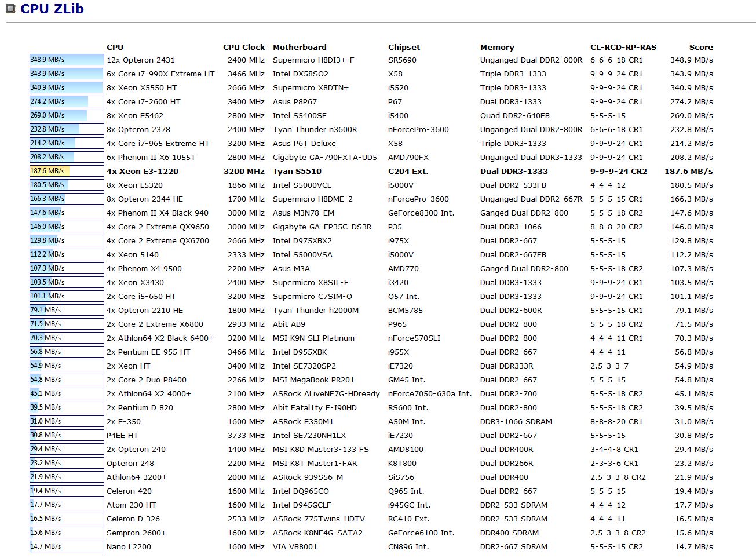Click 2x Core 2 Extreme X6800
The image size is (756, 558).
(x=155, y=324)
